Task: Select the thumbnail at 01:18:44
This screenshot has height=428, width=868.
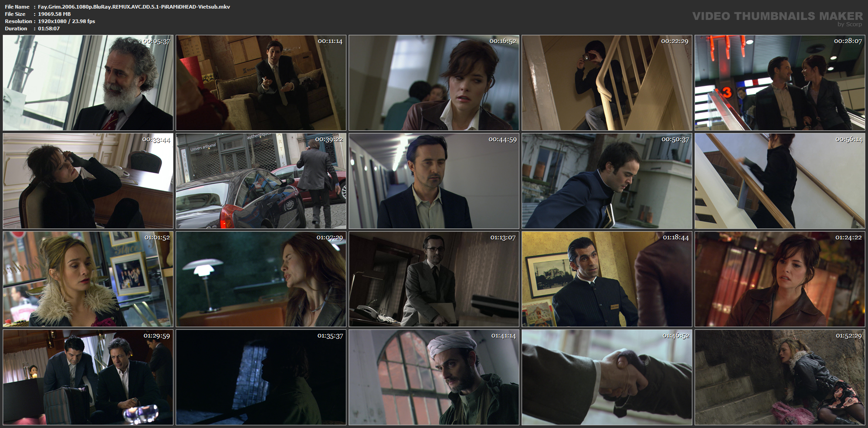Action: click(x=607, y=279)
